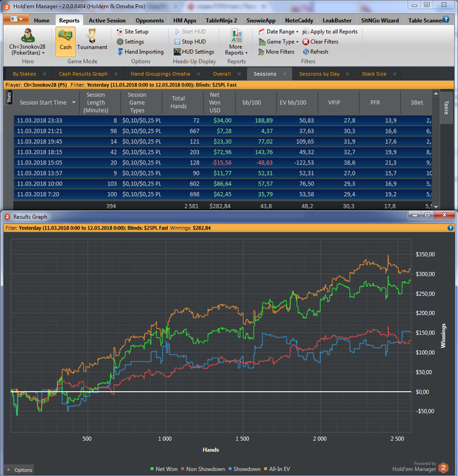Maximize the Results Graph window
Screen dimensions: 458x476
[427, 215]
